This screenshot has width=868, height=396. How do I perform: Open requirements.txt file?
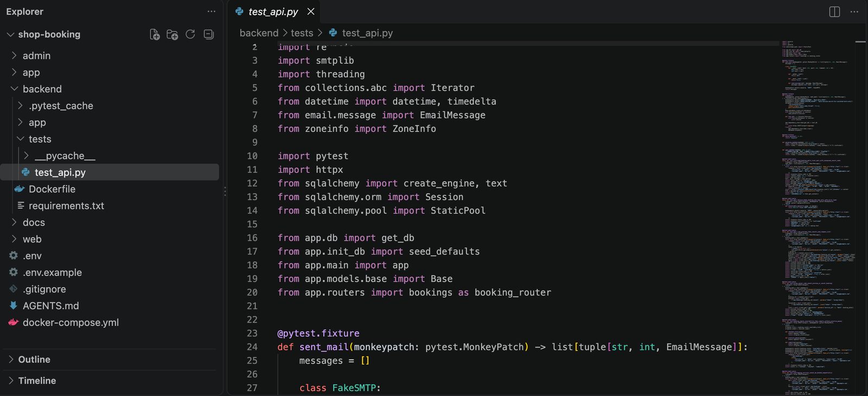[x=110, y=206]
